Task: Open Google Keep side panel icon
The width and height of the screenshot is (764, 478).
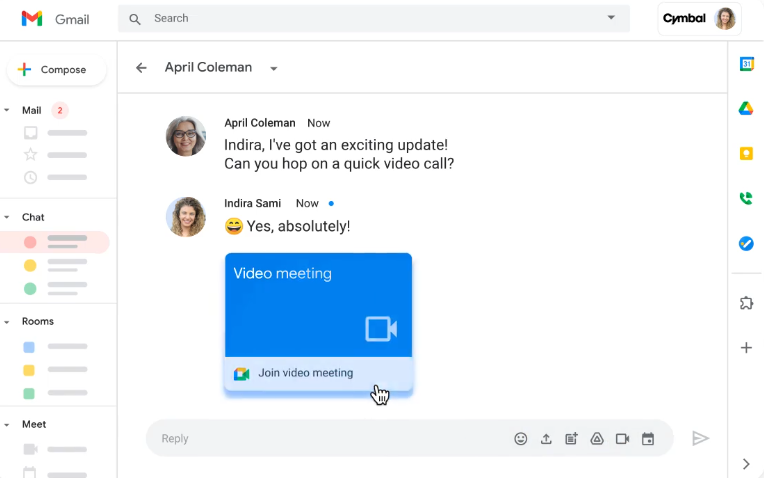Action: (x=746, y=153)
